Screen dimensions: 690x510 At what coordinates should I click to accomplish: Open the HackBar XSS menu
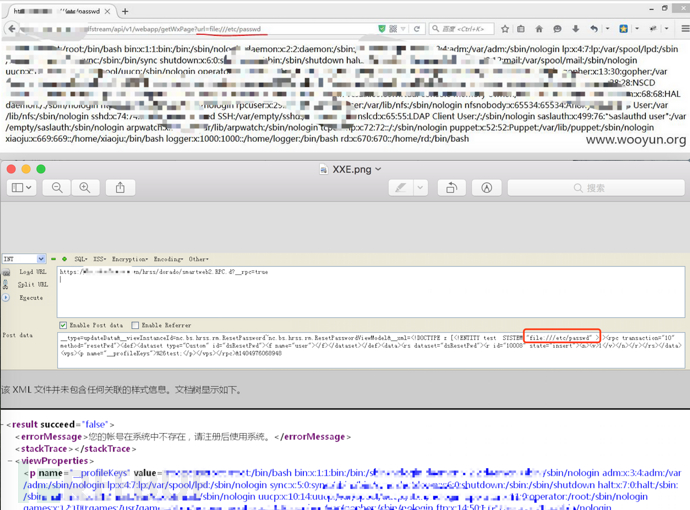click(99, 259)
